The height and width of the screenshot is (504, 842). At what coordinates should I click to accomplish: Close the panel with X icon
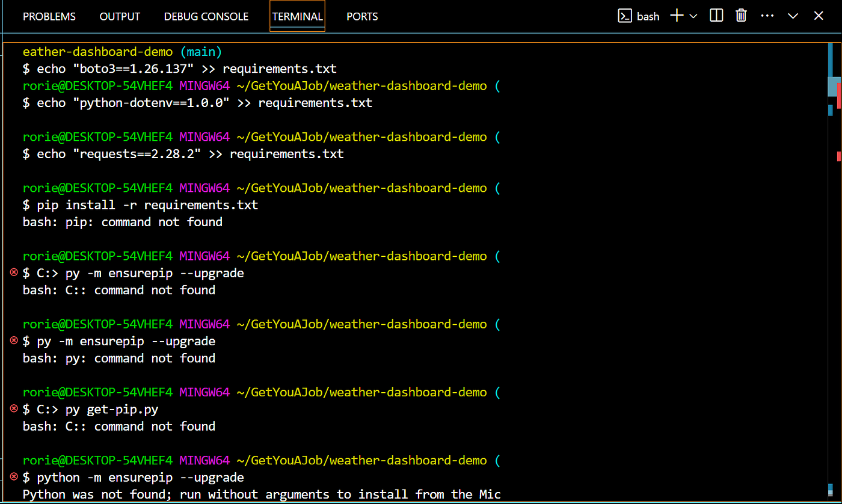tap(819, 16)
